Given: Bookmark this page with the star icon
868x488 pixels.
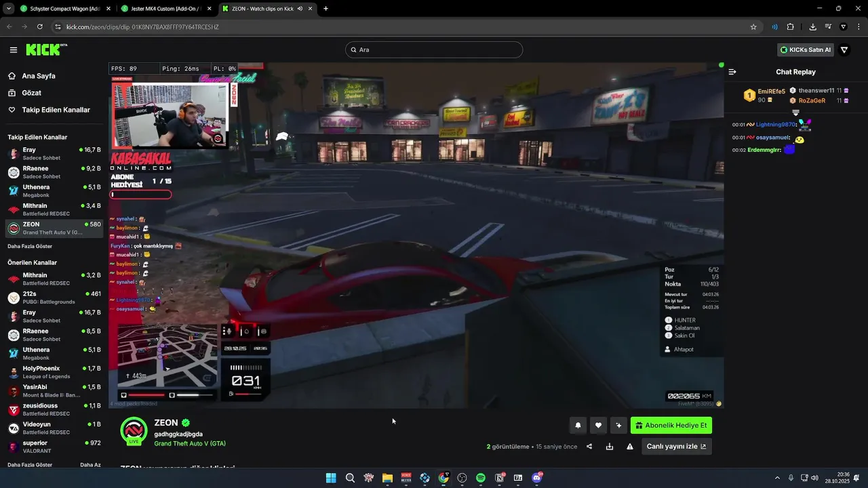Looking at the screenshot, I should pos(753,27).
